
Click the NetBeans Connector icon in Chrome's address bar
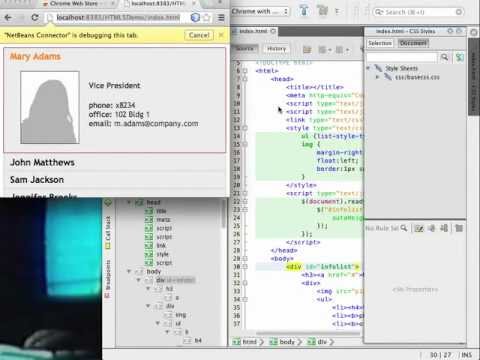click(x=195, y=17)
